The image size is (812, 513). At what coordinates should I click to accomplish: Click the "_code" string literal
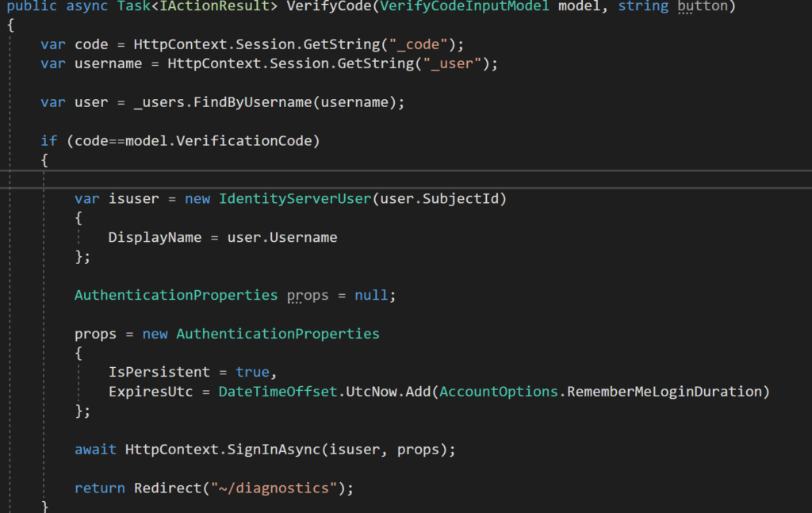[x=418, y=44]
